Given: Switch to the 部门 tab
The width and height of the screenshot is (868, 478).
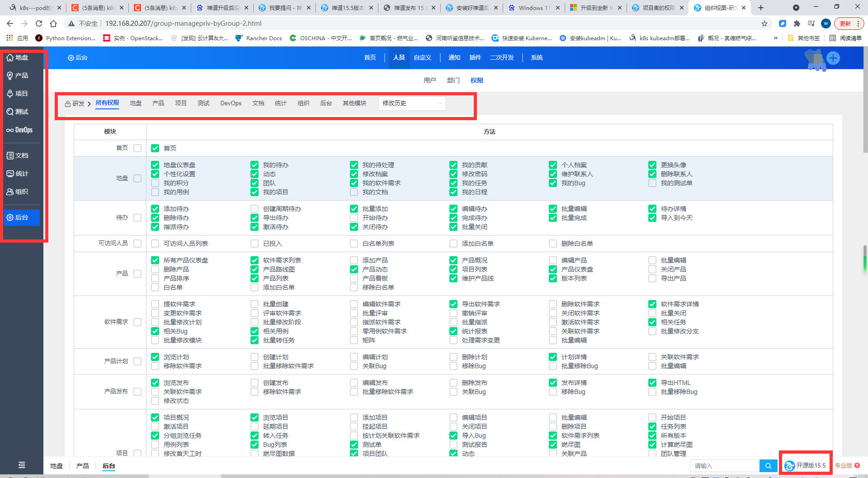Looking at the screenshot, I should (453, 80).
